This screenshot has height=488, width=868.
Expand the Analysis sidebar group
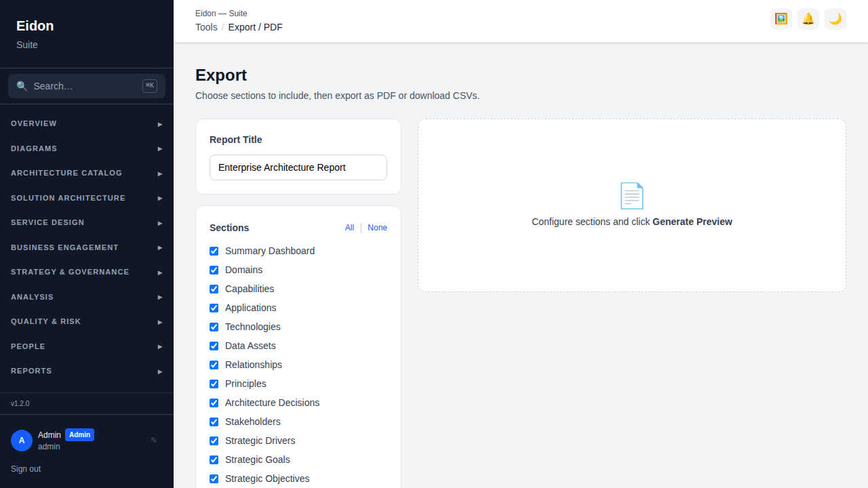click(x=87, y=297)
